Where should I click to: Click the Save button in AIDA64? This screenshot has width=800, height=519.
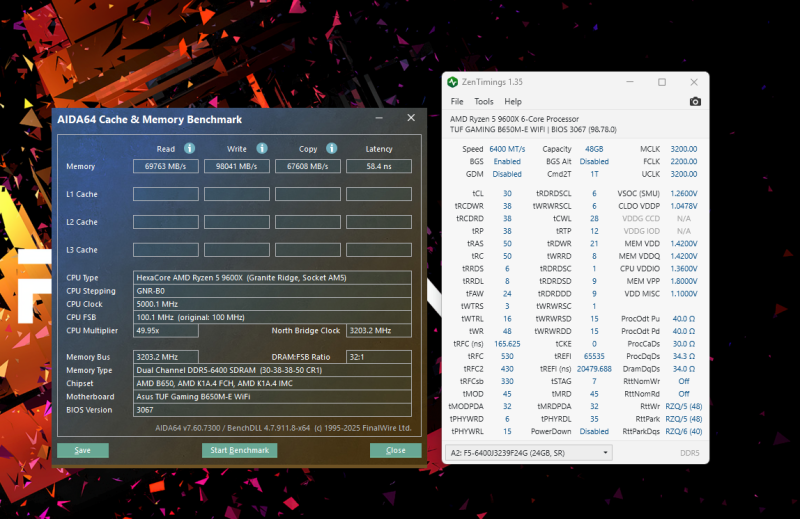83,450
